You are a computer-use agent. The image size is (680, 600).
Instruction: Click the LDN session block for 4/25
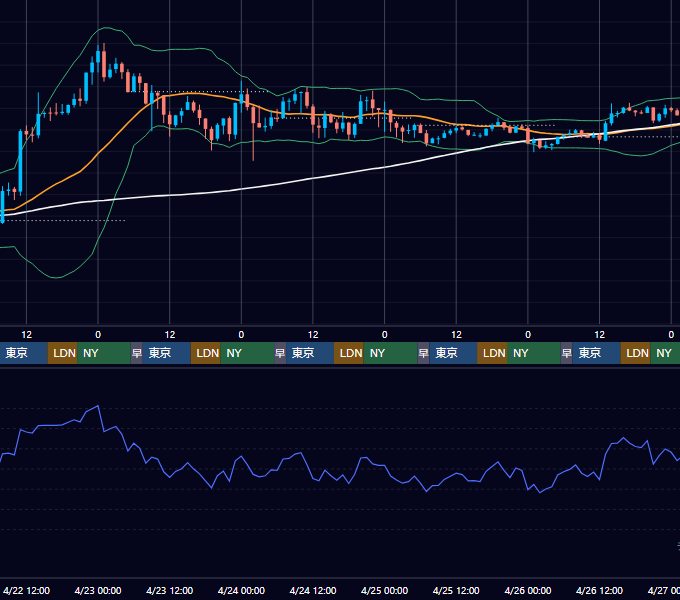[492, 353]
